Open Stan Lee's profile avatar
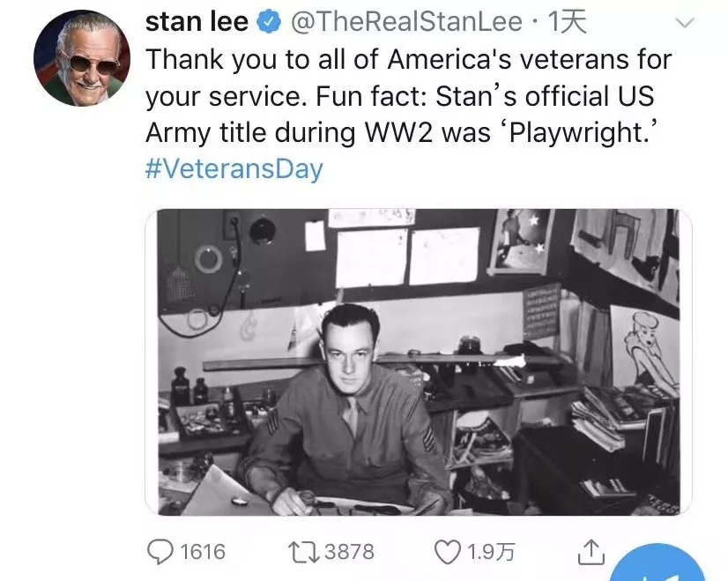The image size is (728, 581). point(81,59)
